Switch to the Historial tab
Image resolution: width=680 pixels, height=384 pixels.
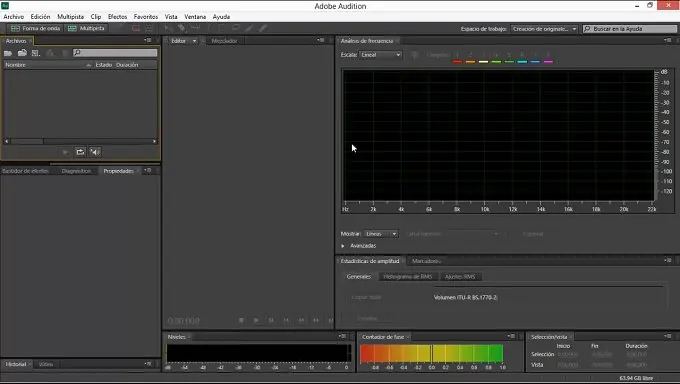point(16,364)
